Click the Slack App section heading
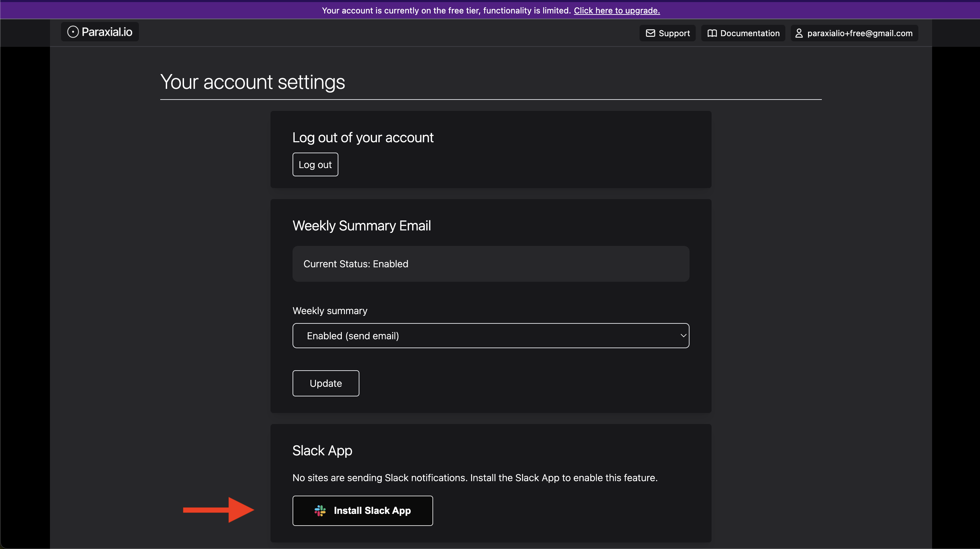The width and height of the screenshot is (980, 549). pyautogui.click(x=322, y=450)
